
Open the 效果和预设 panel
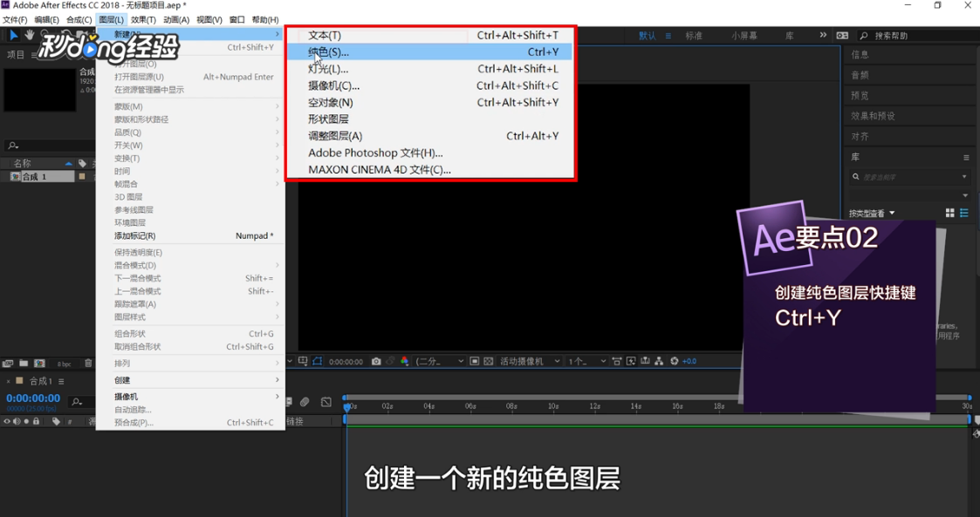pos(873,115)
